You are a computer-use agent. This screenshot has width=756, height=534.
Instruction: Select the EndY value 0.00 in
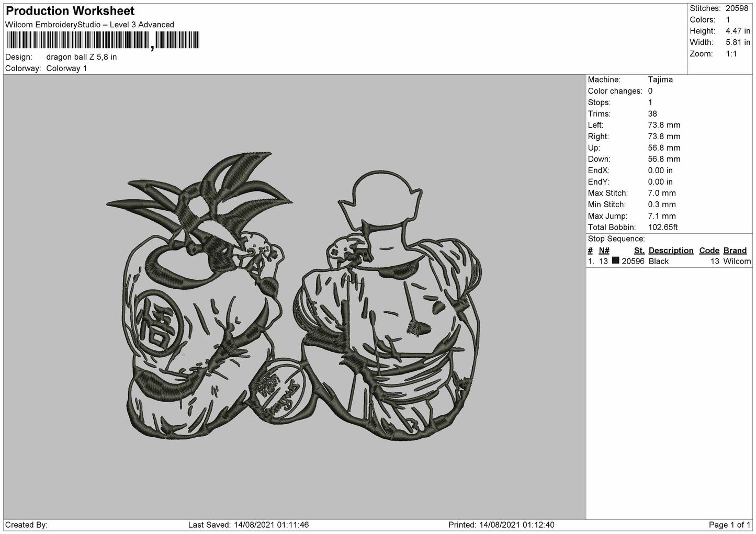[660, 182]
